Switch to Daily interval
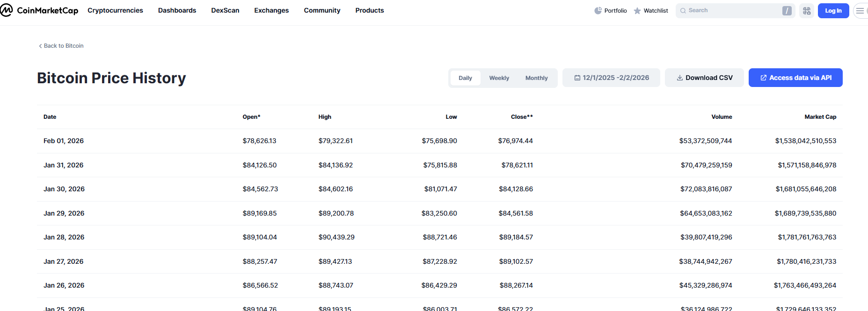Image resolution: width=868 pixels, height=311 pixels. [x=465, y=78]
